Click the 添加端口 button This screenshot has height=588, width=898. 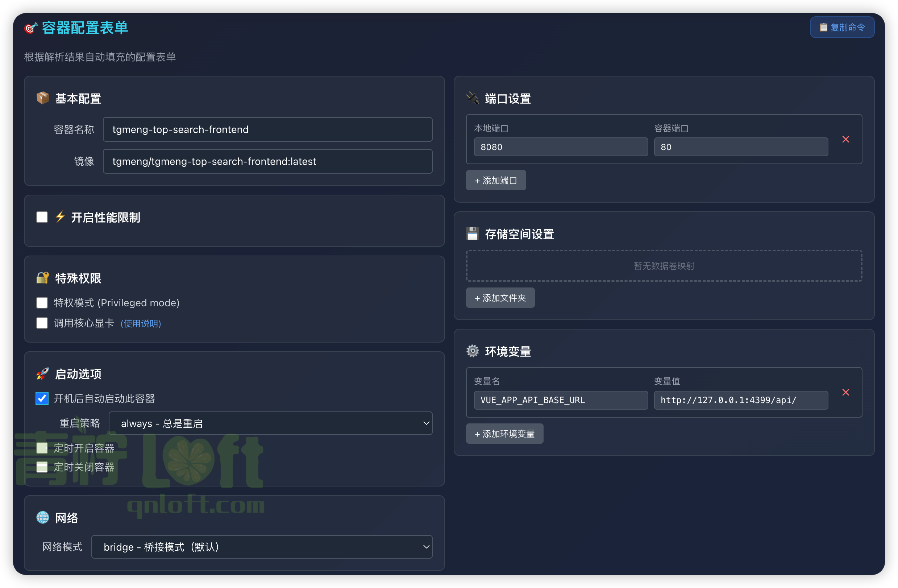pos(496,180)
